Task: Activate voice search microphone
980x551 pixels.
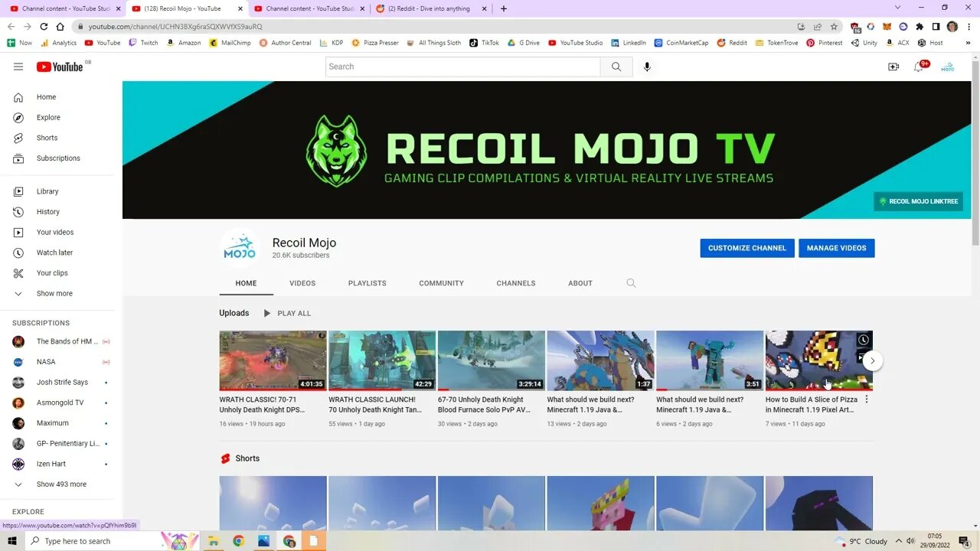Action: (647, 67)
